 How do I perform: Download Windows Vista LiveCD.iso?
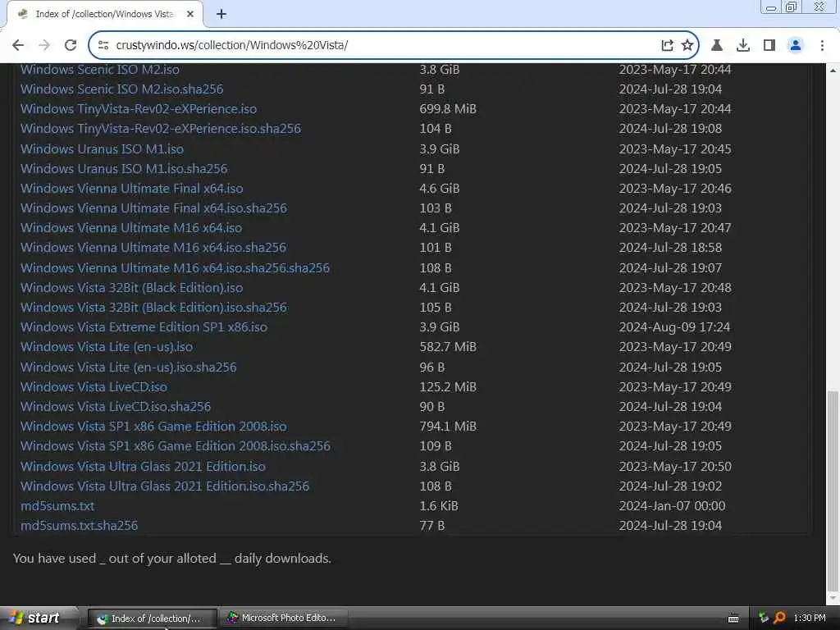click(94, 387)
